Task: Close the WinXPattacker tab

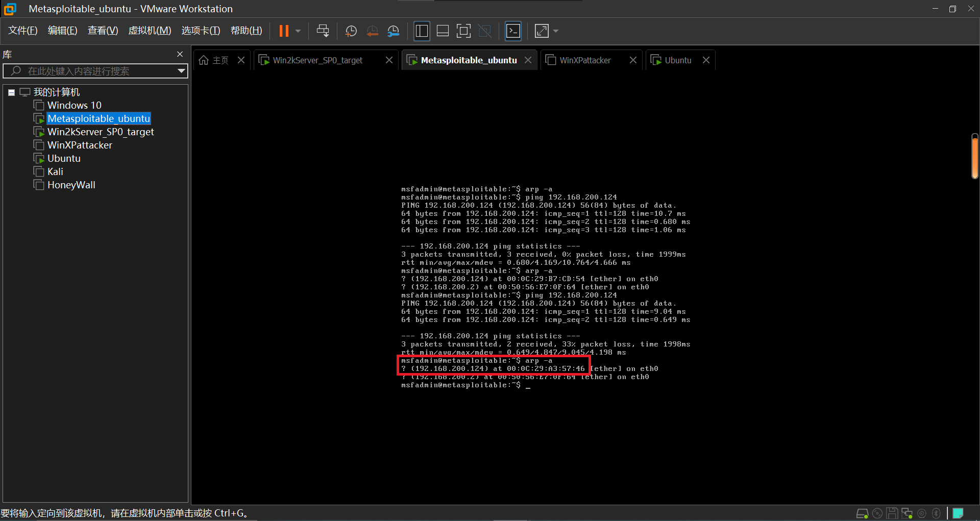Action: [x=633, y=60]
